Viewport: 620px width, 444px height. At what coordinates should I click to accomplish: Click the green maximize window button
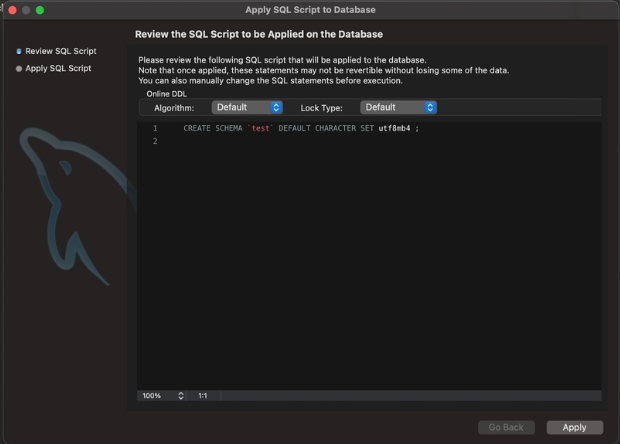41,10
